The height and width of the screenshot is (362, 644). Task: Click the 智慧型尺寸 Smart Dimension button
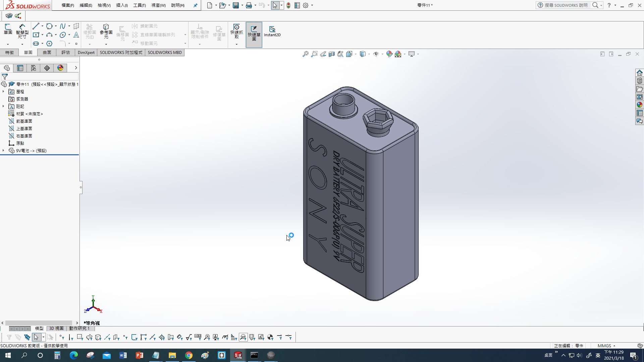point(22,31)
